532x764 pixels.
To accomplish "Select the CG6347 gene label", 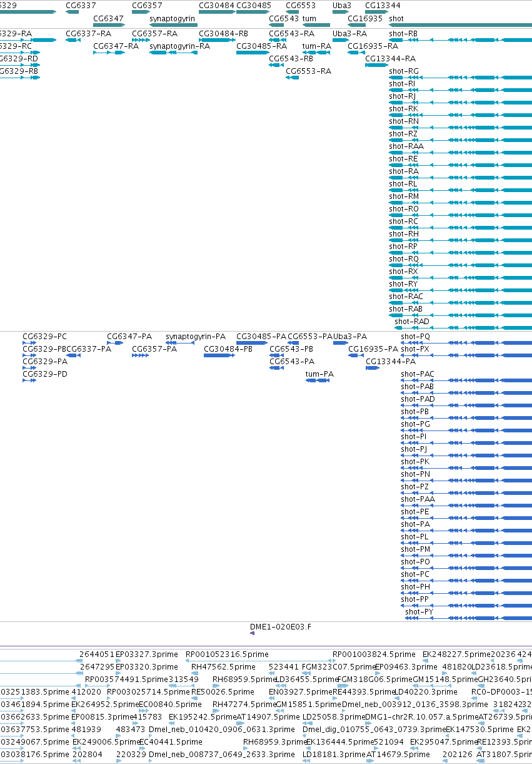I will pos(108,18).
